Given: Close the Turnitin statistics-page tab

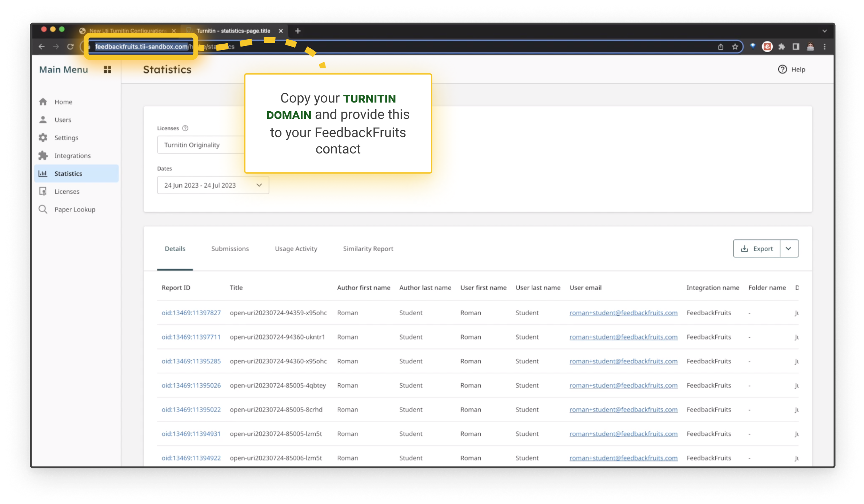Looking at the screenshot, I should click(281, 31).
